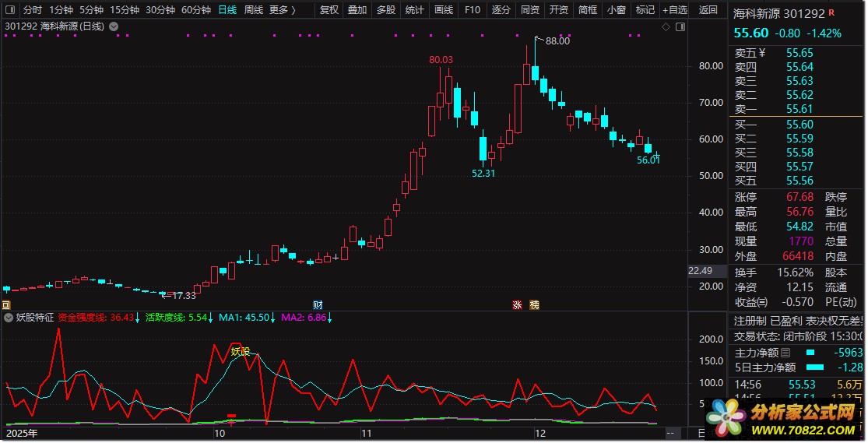
Task: Click the 资金强度线 36.43 indicator label
Action: coord(96,318)
